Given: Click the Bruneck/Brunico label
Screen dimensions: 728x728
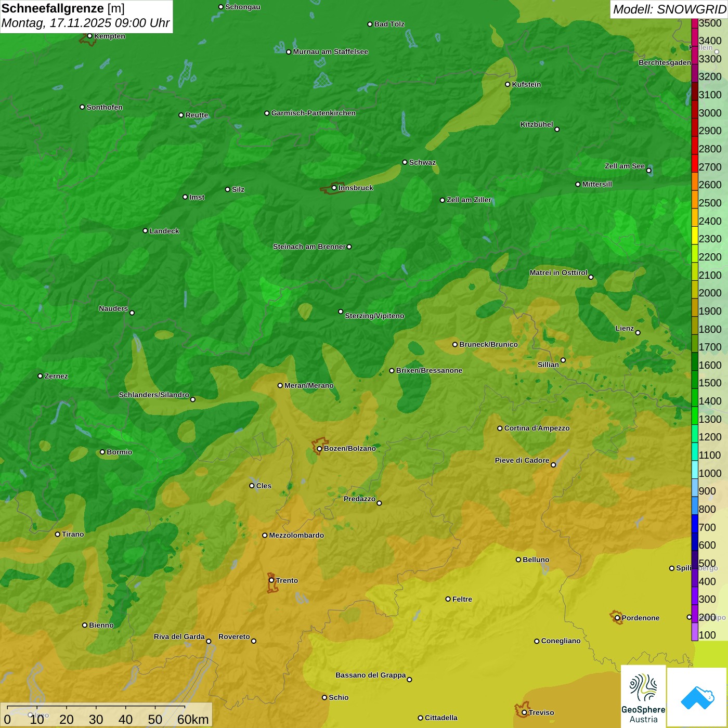Looking at the screenshot, I should [488, 344].
